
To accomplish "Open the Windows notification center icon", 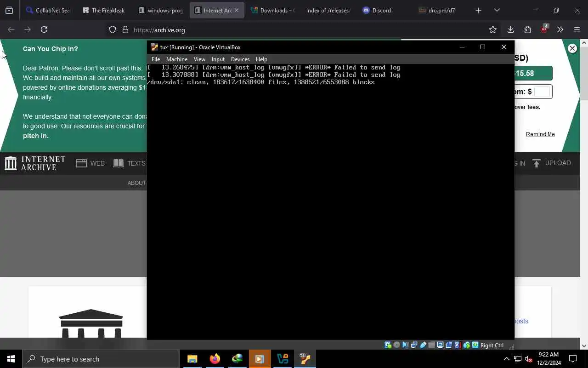I will [573, 359].
